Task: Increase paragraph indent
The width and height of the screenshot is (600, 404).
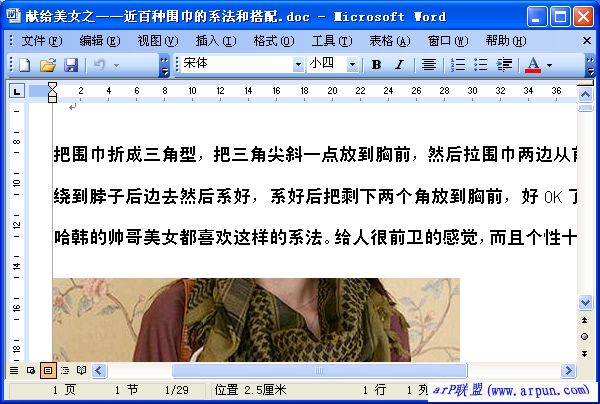Action: (x=504, y=65)
